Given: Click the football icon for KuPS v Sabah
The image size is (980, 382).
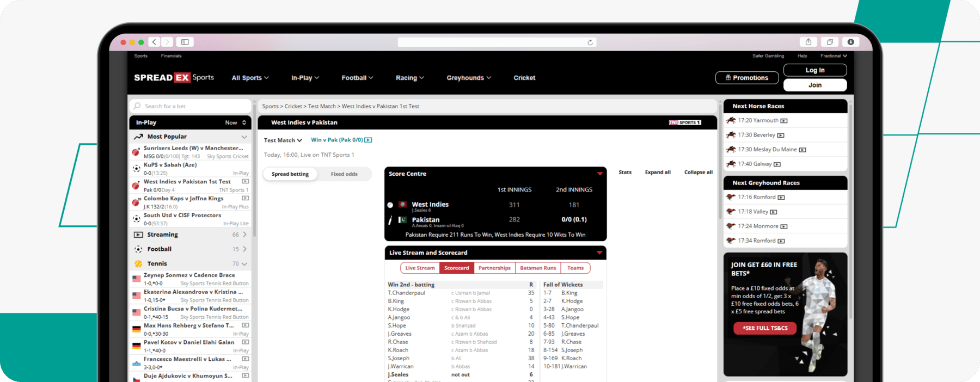Looking at the screenshot, I should click(137, 169).
